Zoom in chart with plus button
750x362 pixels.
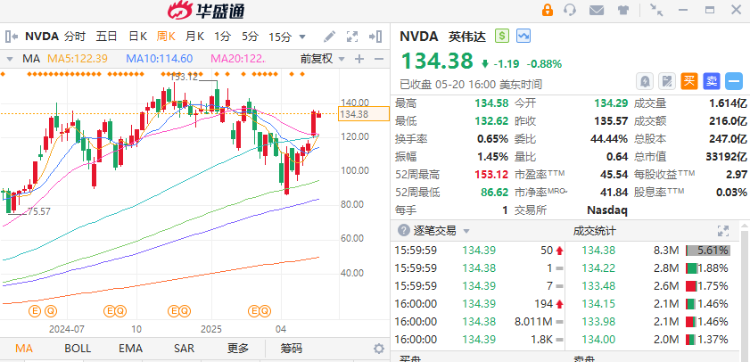[x=359, y=59]
